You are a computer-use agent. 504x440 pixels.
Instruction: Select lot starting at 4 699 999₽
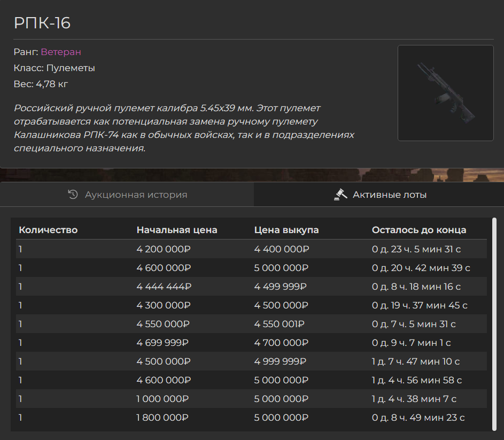[x=251, y=343]
